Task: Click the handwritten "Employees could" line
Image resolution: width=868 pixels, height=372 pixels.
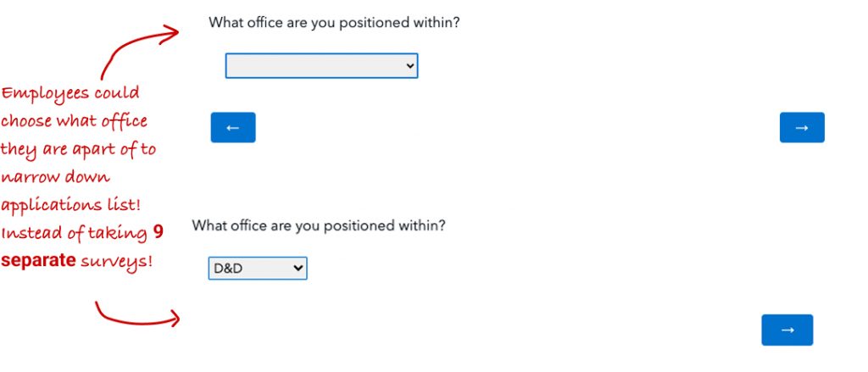Action: tap(70, 93)
